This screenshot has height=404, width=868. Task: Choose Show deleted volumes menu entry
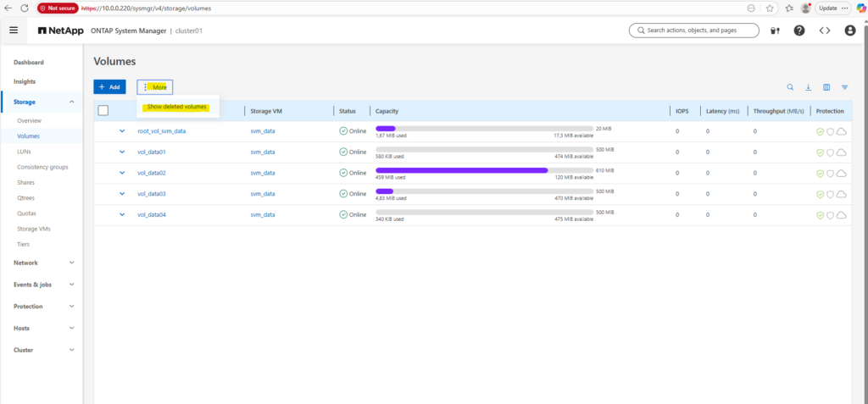pos(177,107)
